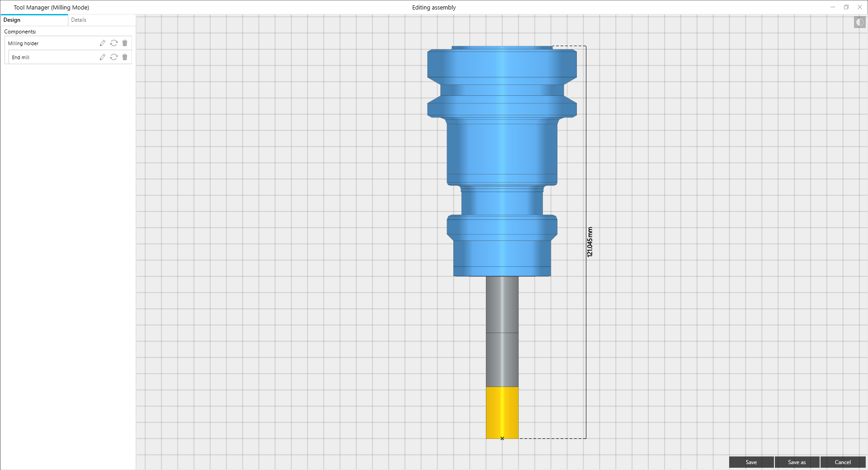Delete the Milling holder component

[x=125, y=43]
